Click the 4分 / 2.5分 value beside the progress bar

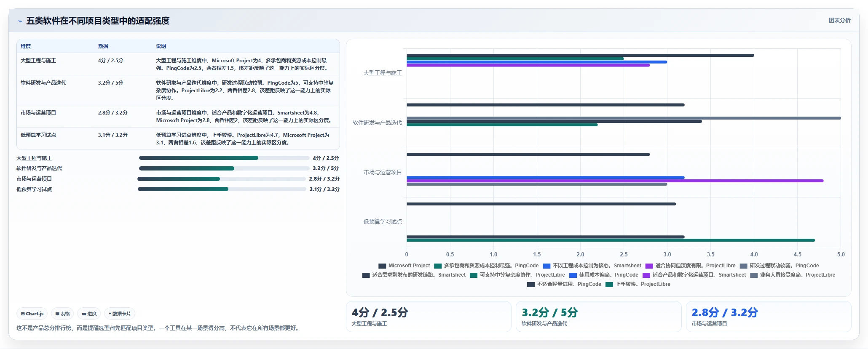[x=326, y=158]
